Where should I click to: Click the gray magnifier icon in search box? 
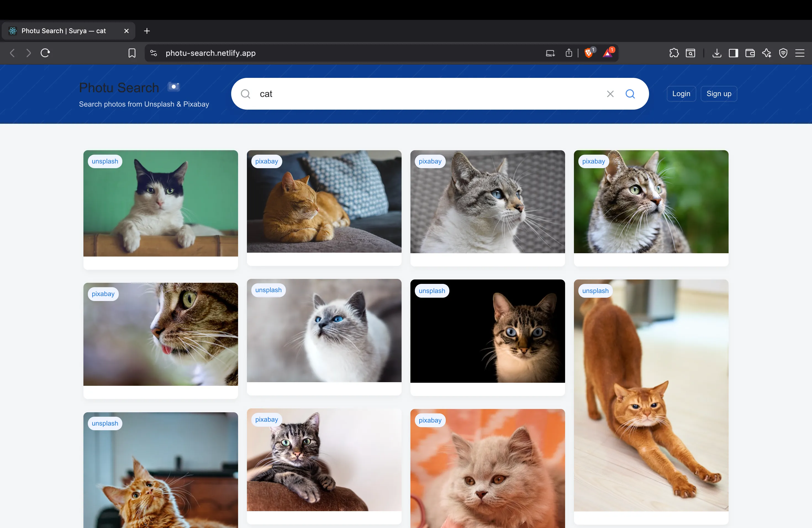pyautogui.click(x=245, y=94)
